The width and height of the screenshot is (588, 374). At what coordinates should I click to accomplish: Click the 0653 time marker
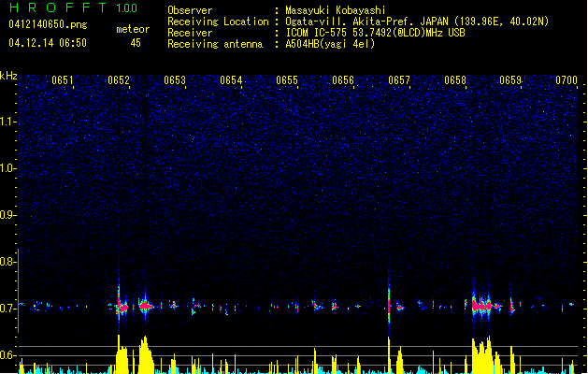(175, 80)
